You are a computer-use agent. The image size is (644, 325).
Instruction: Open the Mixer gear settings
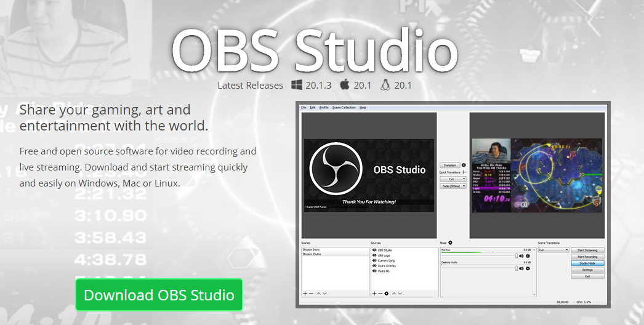[450, 243]
